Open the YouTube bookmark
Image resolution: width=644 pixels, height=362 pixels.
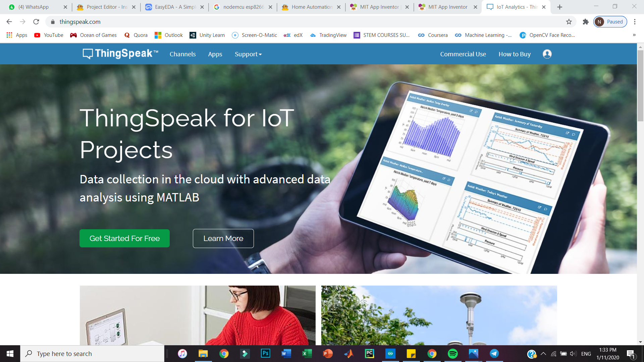point(49,35)
